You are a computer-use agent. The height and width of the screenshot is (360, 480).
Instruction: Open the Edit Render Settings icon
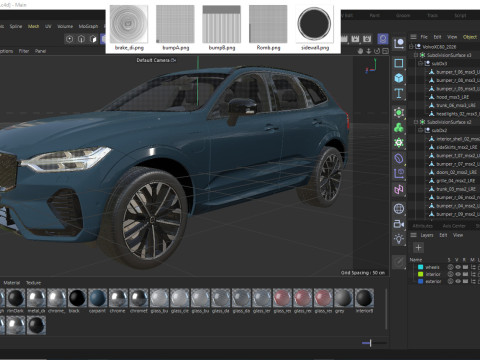coord(367,39)
